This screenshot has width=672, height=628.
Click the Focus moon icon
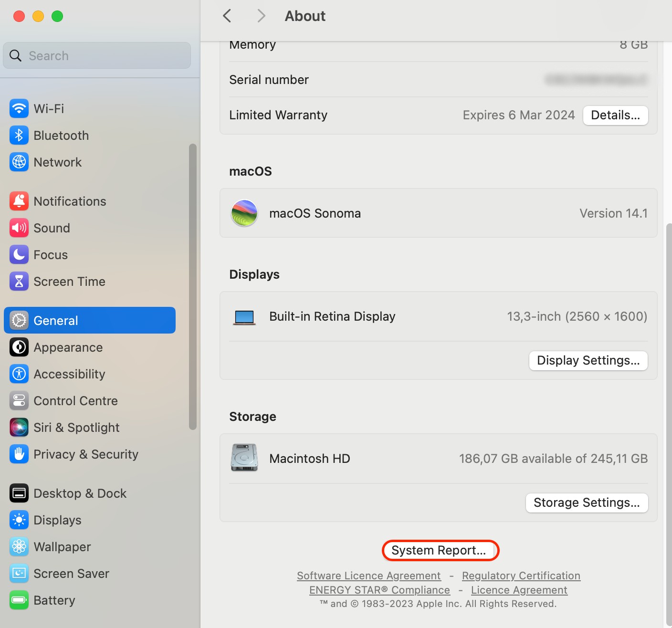(19, 255)
